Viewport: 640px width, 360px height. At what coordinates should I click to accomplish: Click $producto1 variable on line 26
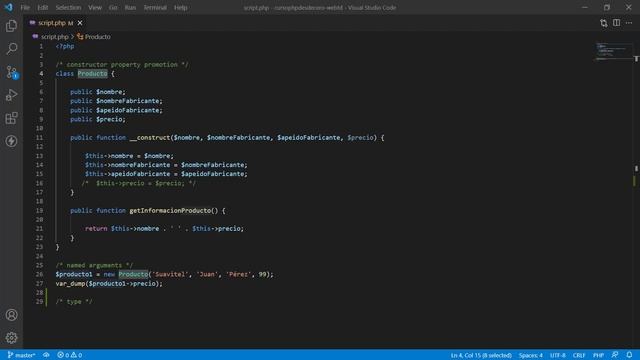click(x=74, y=274)
